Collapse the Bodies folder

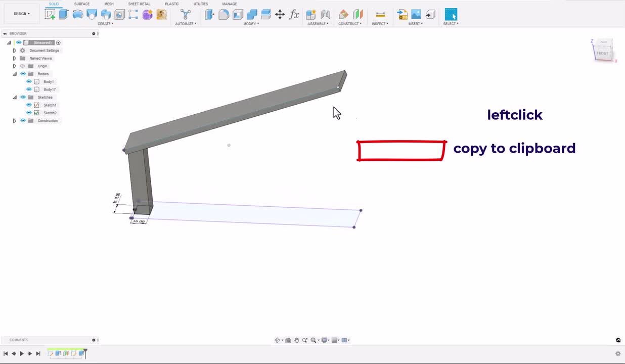click(x=14, y=74)
